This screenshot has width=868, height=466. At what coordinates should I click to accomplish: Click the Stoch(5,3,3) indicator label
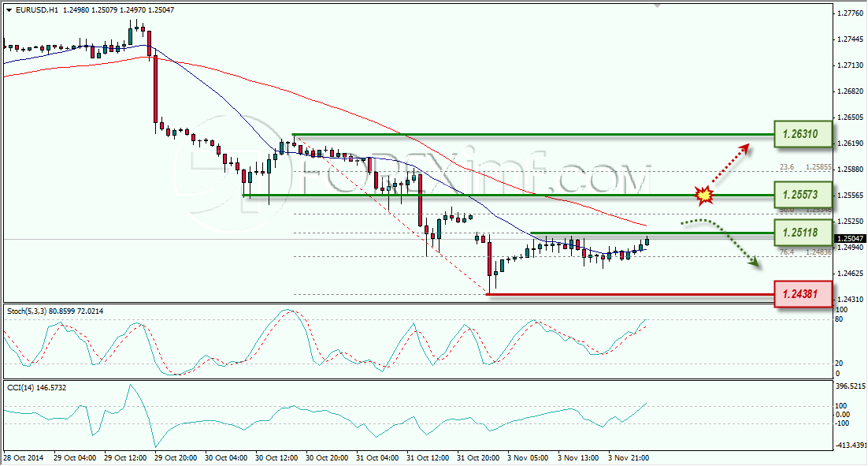coord(55,311)
